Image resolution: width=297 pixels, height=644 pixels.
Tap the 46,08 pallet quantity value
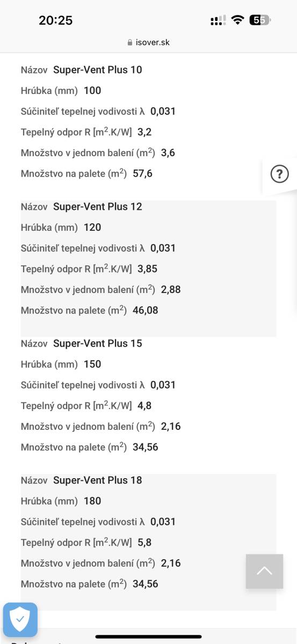pos(146,310)
